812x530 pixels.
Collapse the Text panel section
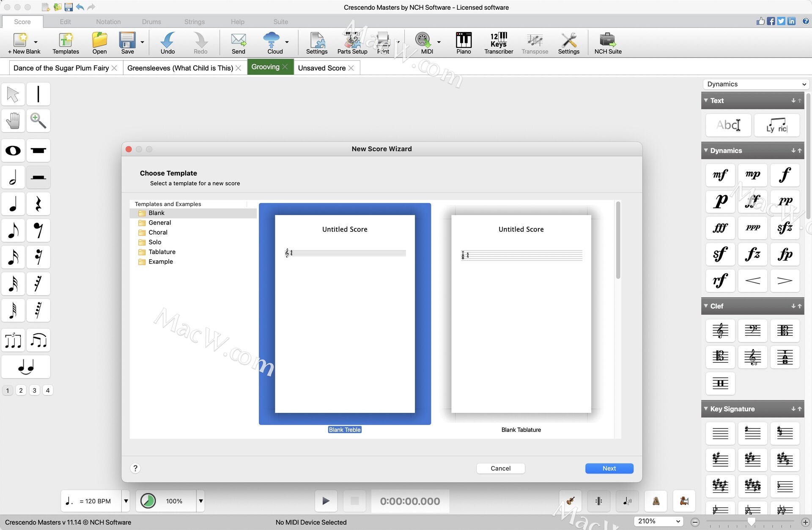(x=706, y=101)
